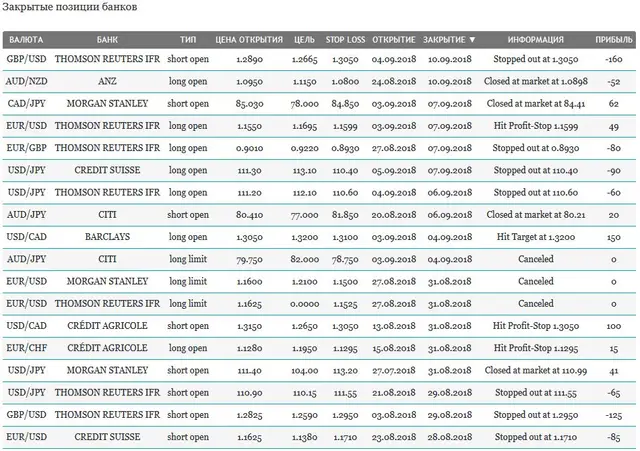This screenshot has height=451, width=640.
Task: Sort by the STOP LOSS column header
Action: pos(345,40)
